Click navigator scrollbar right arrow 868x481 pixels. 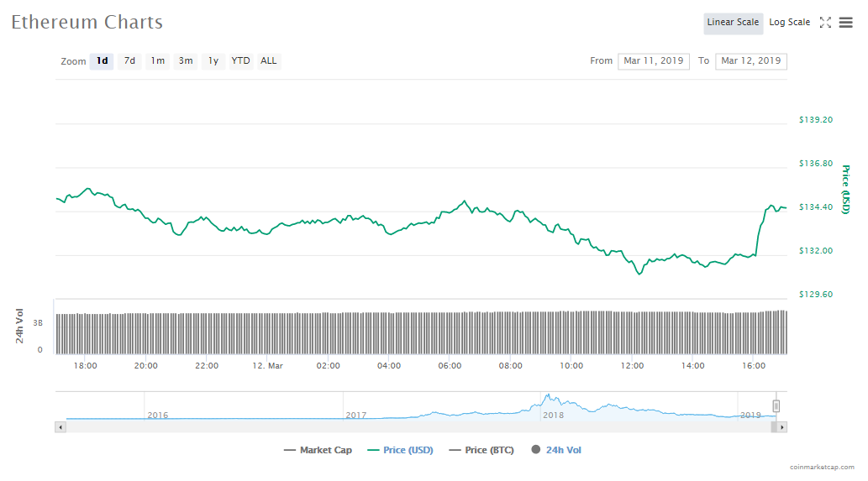tap(782, 427)
